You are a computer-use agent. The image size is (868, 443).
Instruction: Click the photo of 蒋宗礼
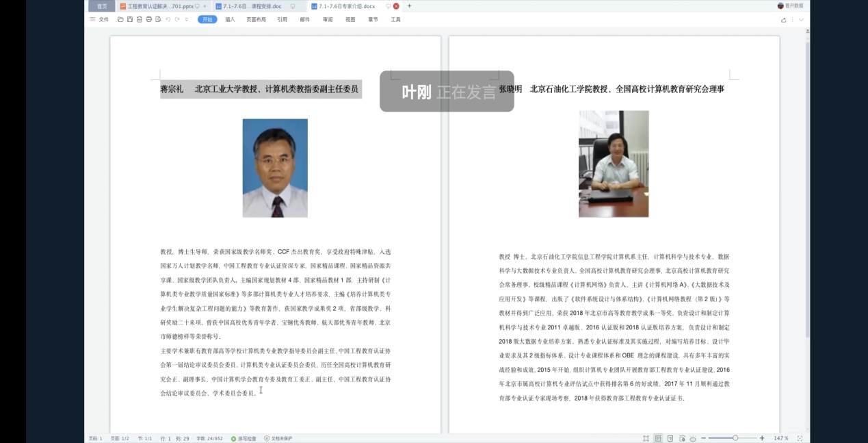tap(275, 168)
